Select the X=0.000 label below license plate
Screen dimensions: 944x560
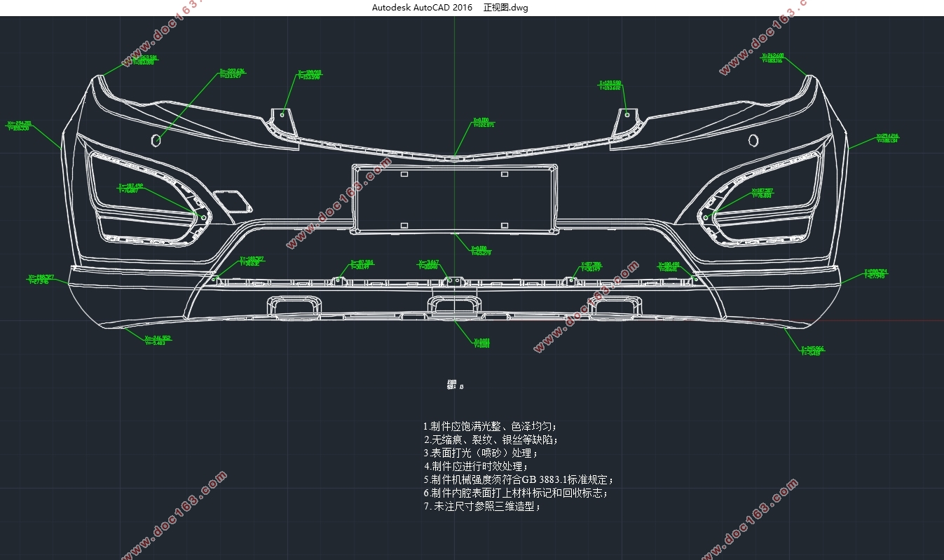point(482,250)
